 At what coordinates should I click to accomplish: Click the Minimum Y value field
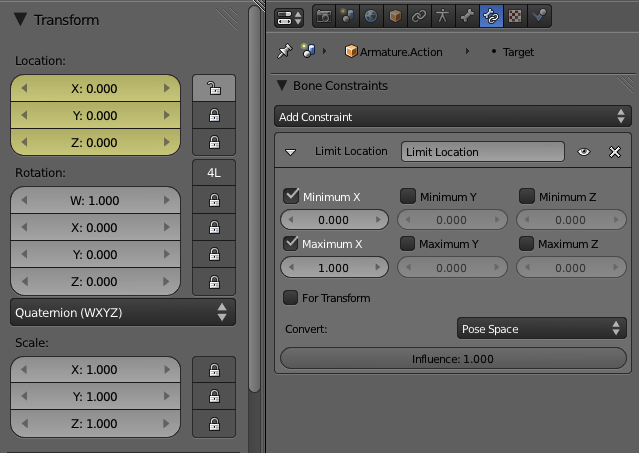(452, 220)
